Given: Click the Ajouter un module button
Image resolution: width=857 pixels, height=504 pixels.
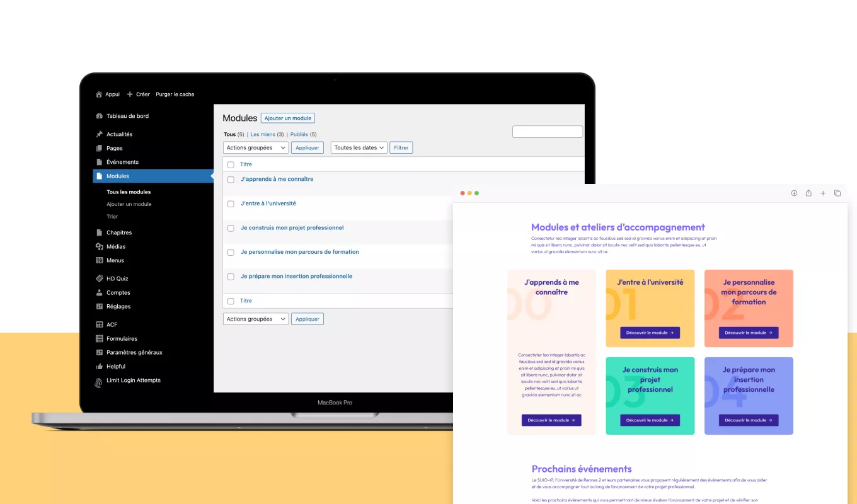Looking at the screenshot, I should (287, 118).
